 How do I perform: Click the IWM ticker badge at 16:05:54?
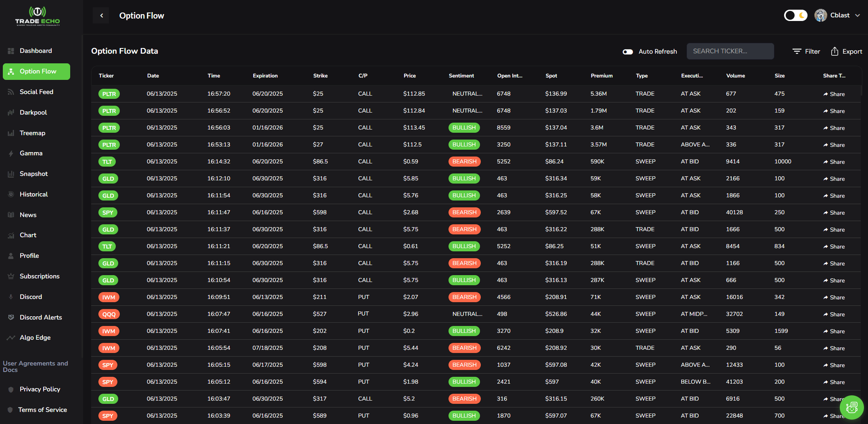[x=108, y=348]
